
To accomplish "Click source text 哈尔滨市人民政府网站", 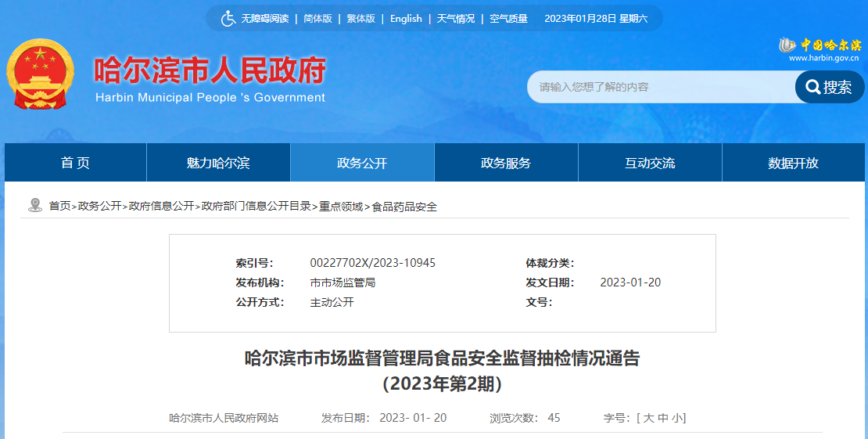I will point(224,418).
